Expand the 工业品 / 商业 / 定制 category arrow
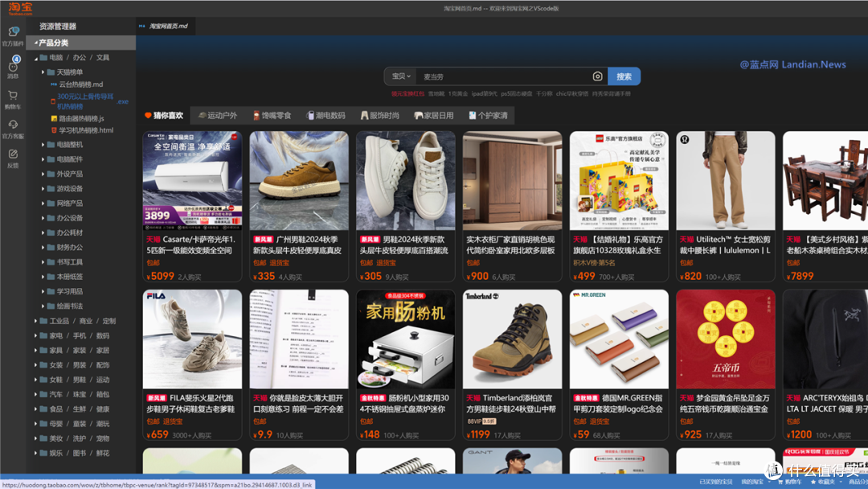Image resolution: width=868 pixels, height=489 pixels. click(x=36, y=321)
